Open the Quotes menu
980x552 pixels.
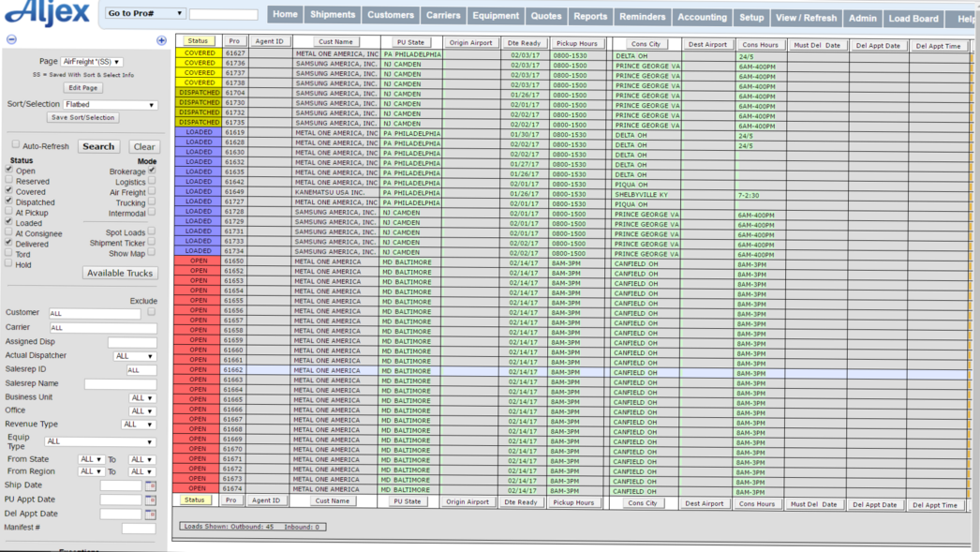point(546,16)
